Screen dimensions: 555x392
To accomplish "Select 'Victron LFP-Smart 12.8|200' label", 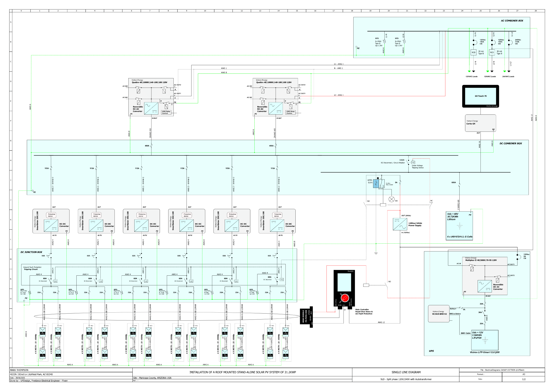I will [x=485, y=352].
